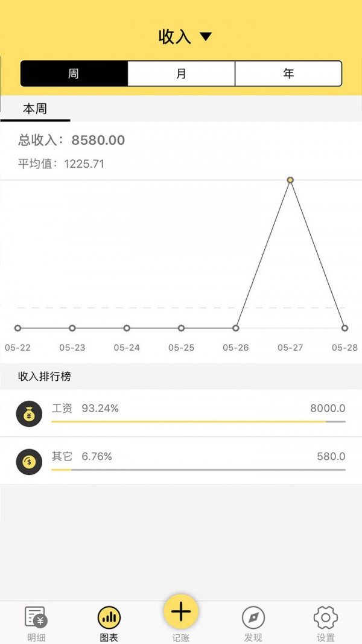Select the 05-22 data point on chart
Image resolution: width=362 pixels, height=644 pixels.
[17, 328]
